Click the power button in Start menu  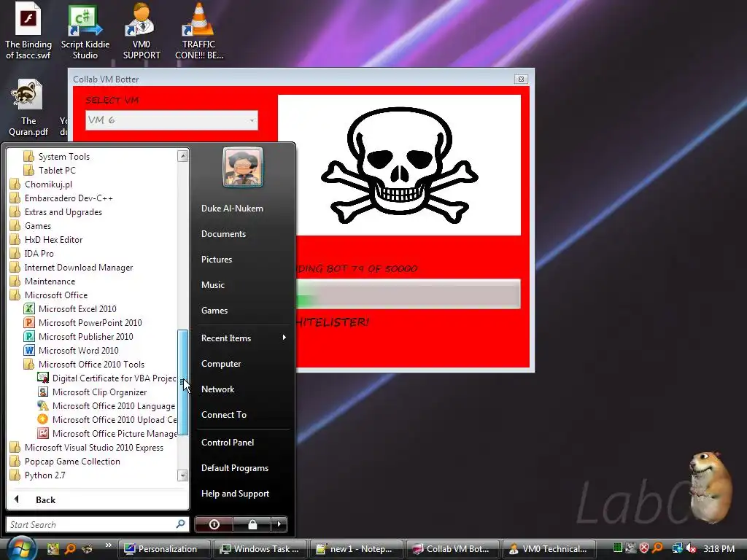[214, 524]
